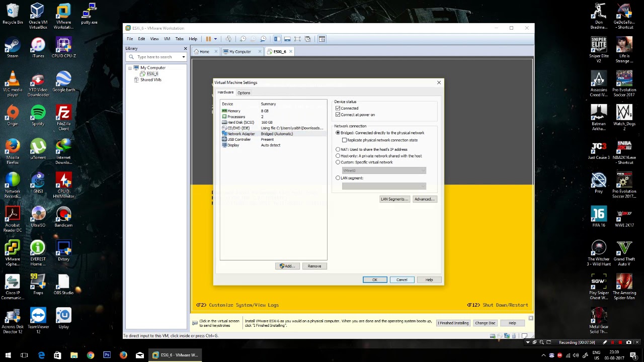Click the suspend VM pause icon in toolbar

[x=208, y=39]
